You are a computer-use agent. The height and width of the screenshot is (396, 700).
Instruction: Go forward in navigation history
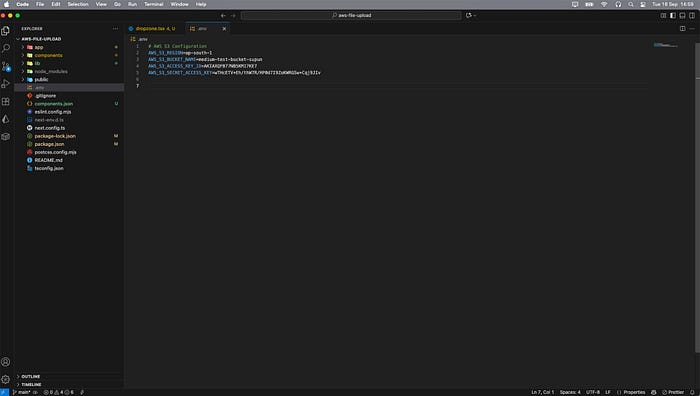click(x=233, y=15)
